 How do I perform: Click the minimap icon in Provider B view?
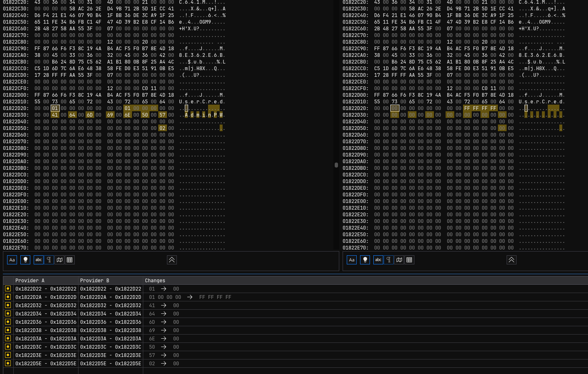click(399, 260)
